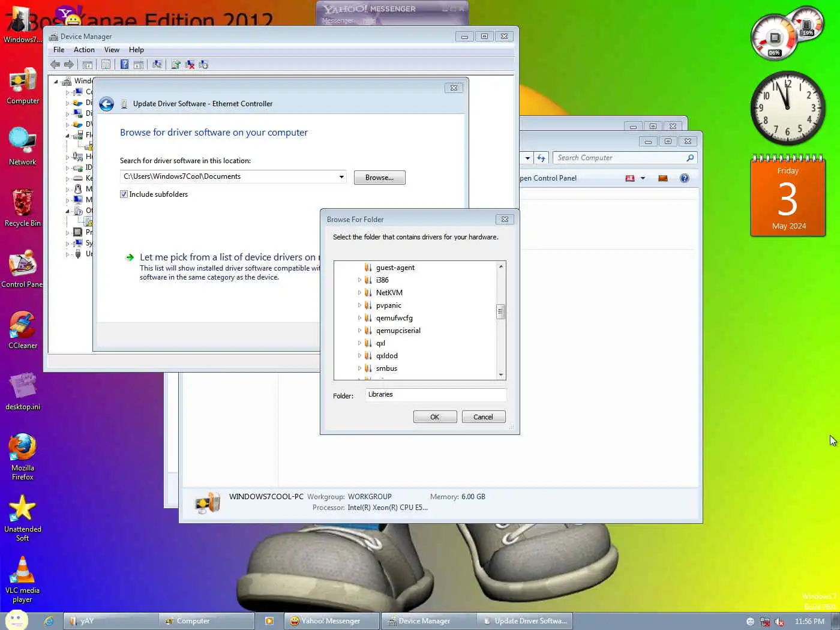Click the Search Computer box
This screenshot has height=630, width=840.
[624, 158]
